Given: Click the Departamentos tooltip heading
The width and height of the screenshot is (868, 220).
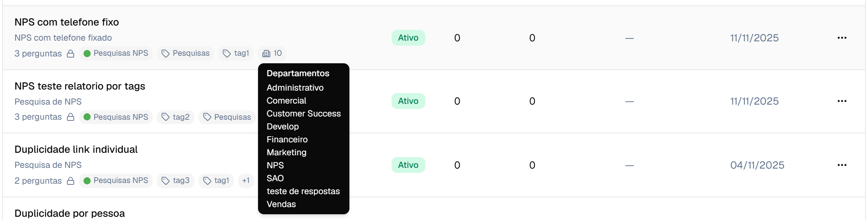Looking at the screenshot, I should (298, 73).
